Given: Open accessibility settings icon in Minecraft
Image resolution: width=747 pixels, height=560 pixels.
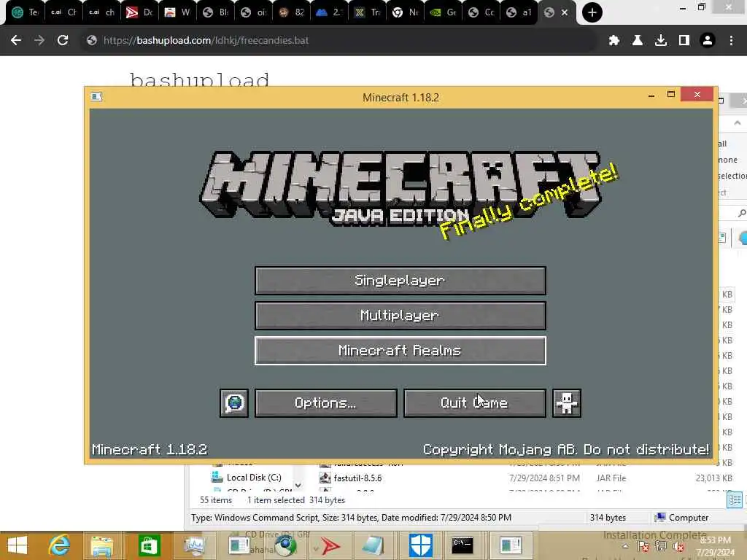Looking at the screenshot, I should click(566, 402).
